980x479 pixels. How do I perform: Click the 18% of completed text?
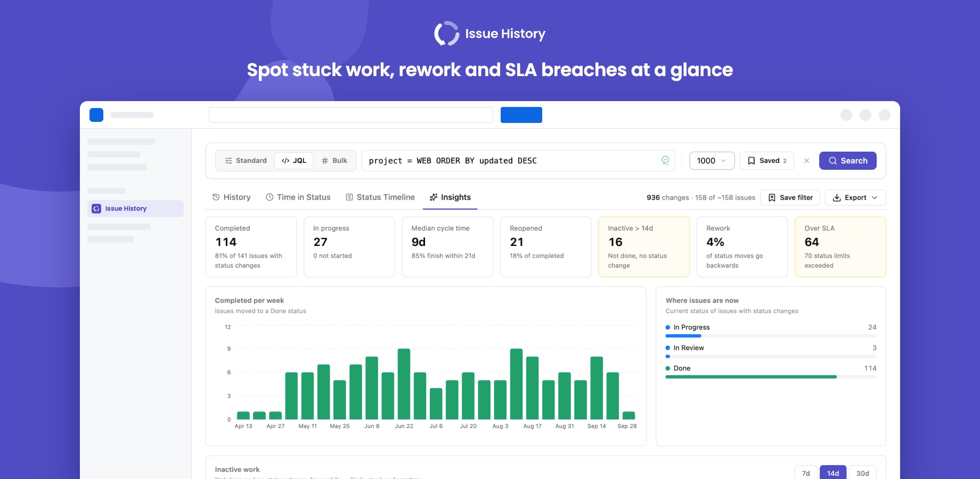click(x=536, y=256)
